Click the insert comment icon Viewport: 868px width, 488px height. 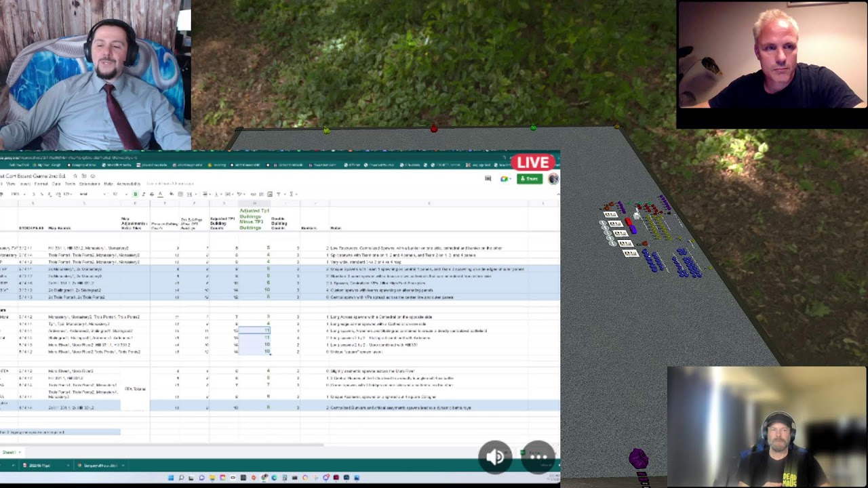pyautogui.click(x=261, y=194)
